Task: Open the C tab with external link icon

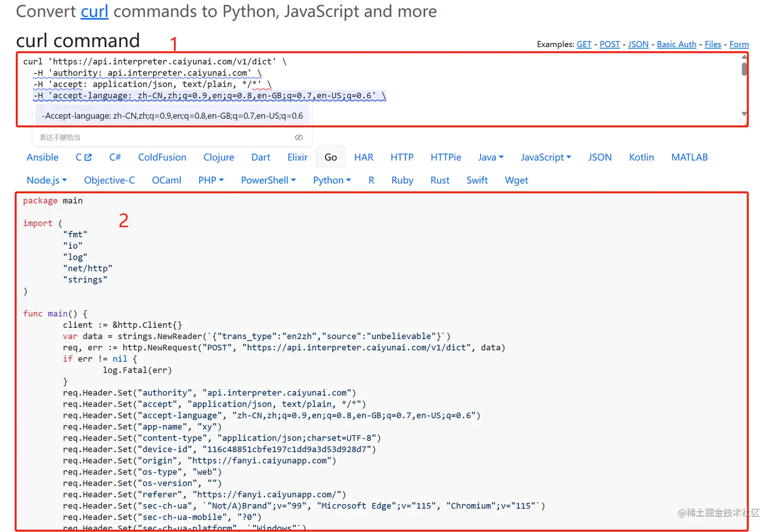Action: (x=83, y=158)
